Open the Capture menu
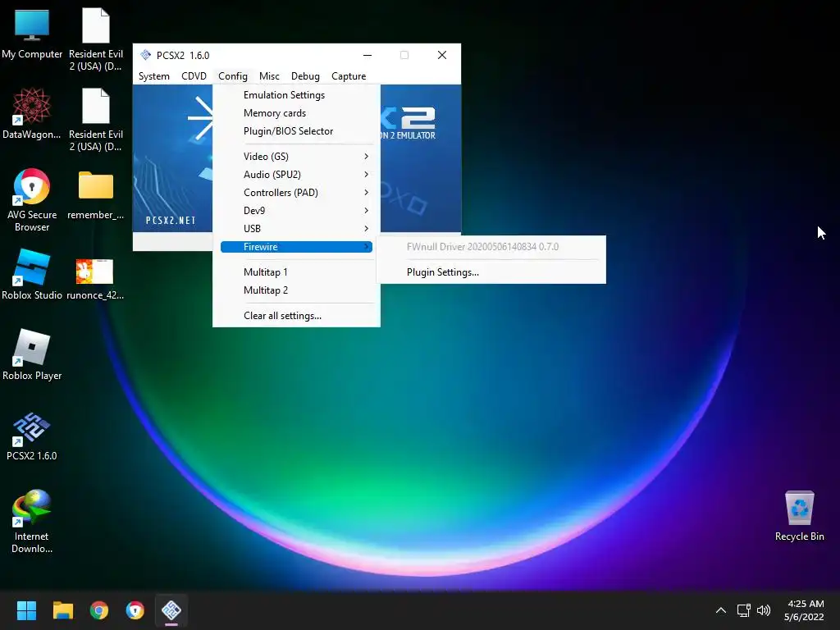The width and height of the screenshot is (840, 630). click(349, 76)
